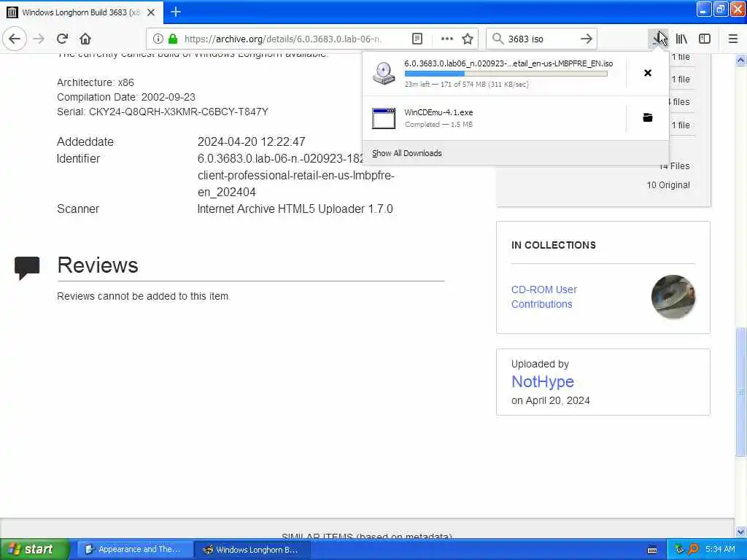Screen dimensions: 747x560
Task: Click the Reviews speech bubble icon
Action: (27, 268)
